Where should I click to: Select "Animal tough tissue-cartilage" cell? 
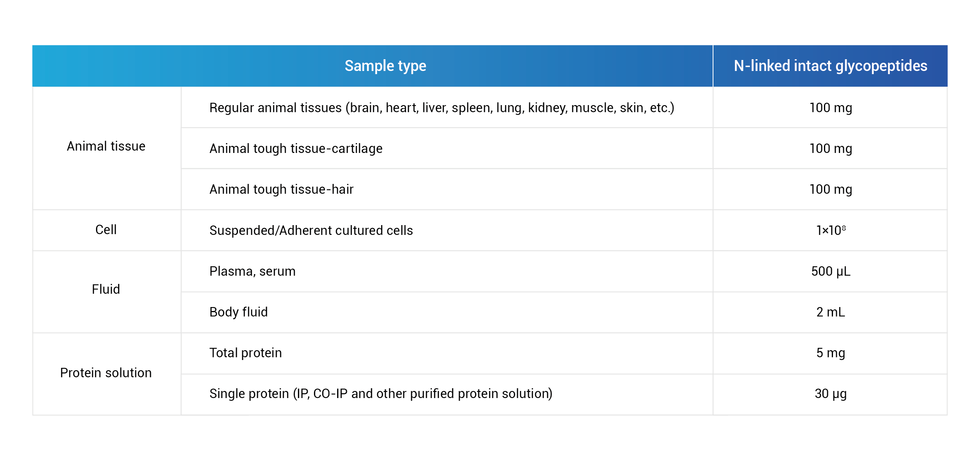pos(296,149)
